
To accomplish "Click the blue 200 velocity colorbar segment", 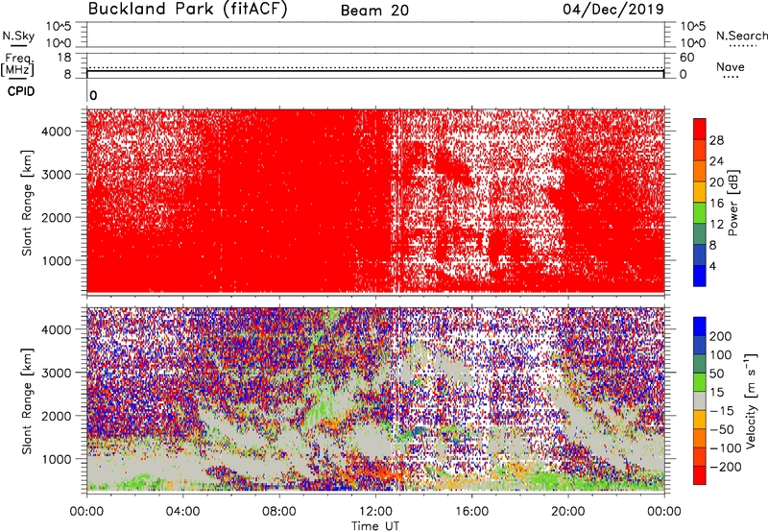I will pos(700,326).
